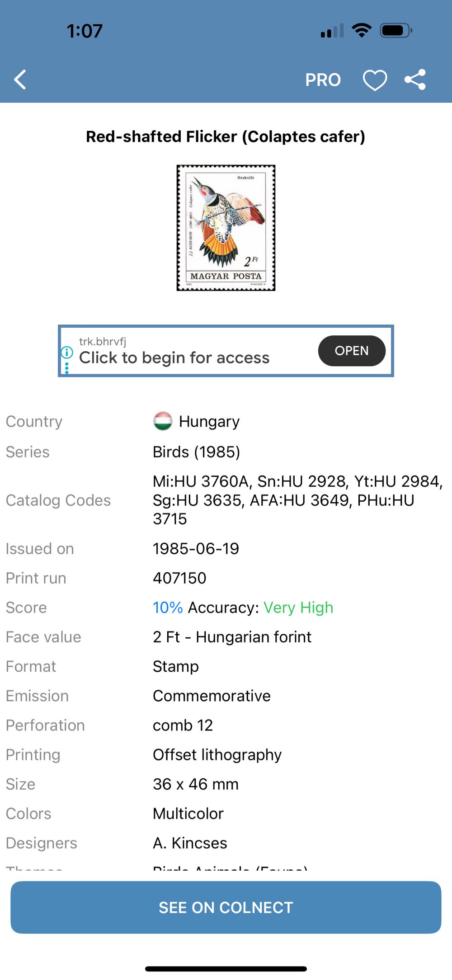452x980 pixels.
Task: Tap the blue 10% score value
Action: click(x=168, y=608)
